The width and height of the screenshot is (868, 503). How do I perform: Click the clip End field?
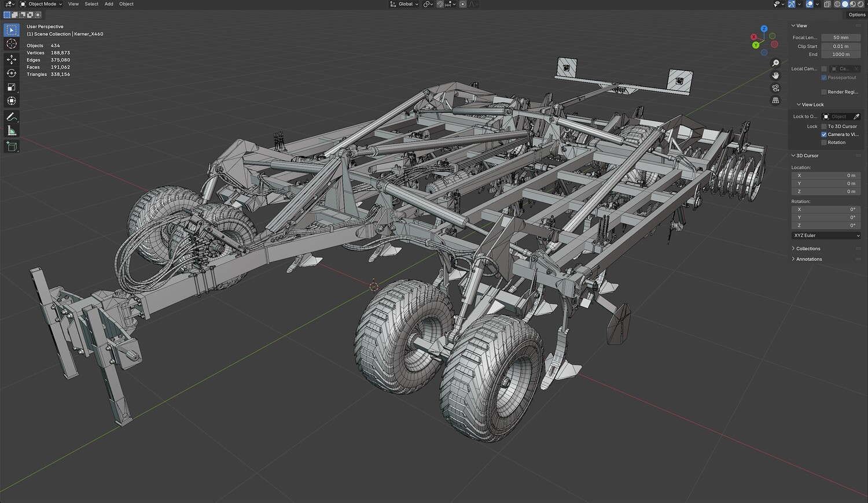841,54
